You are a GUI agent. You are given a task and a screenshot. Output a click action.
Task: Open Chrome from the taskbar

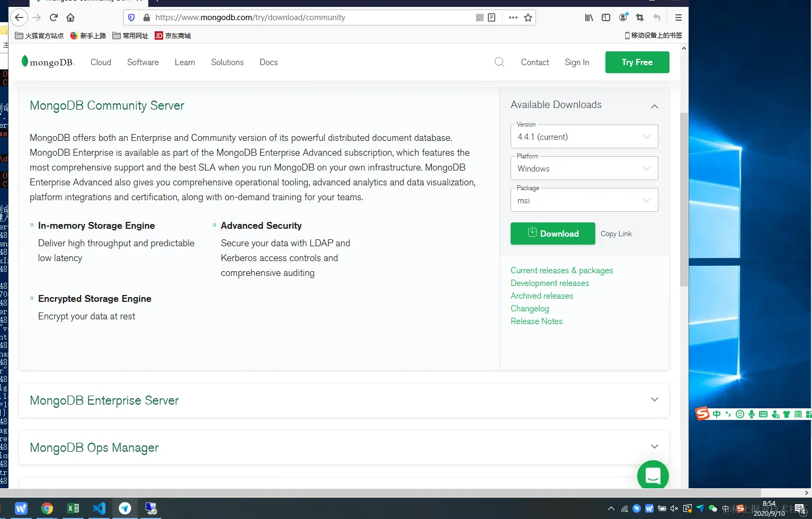point(47,508)
